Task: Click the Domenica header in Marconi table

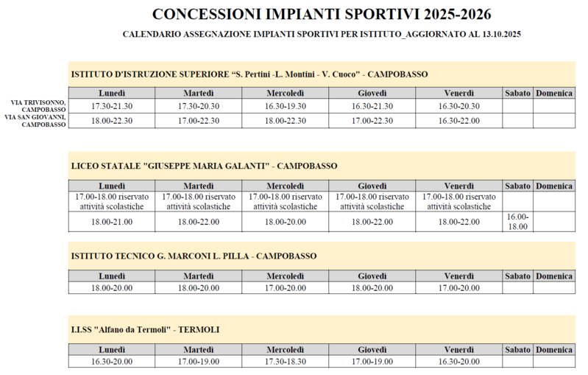Action: 553,276
